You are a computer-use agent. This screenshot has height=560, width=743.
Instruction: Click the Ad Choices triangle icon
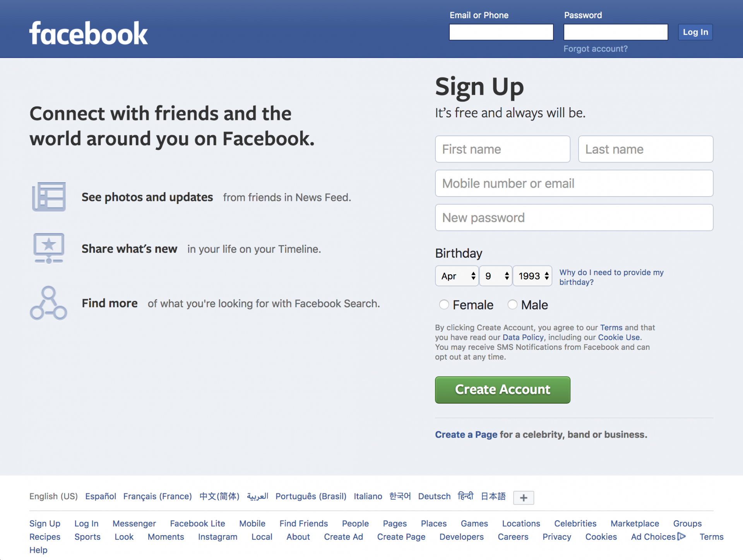coord(681,536)
